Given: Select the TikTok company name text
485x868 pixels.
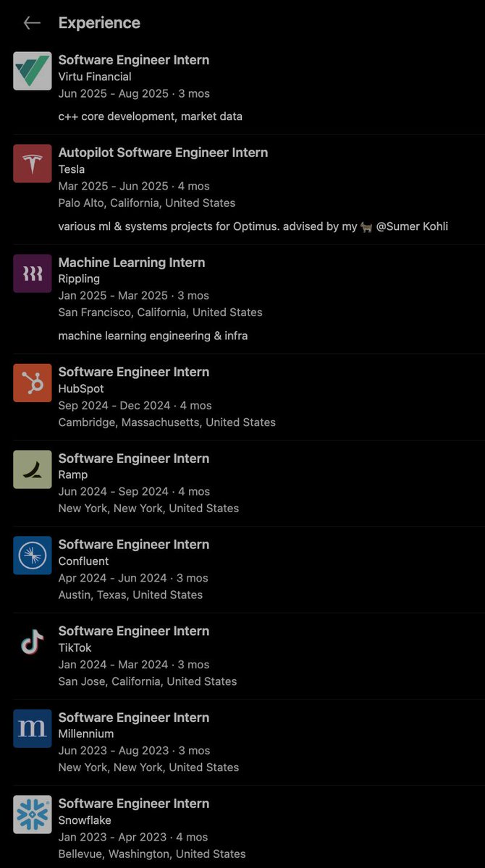Looking at the screenshot, I should 75,647.
